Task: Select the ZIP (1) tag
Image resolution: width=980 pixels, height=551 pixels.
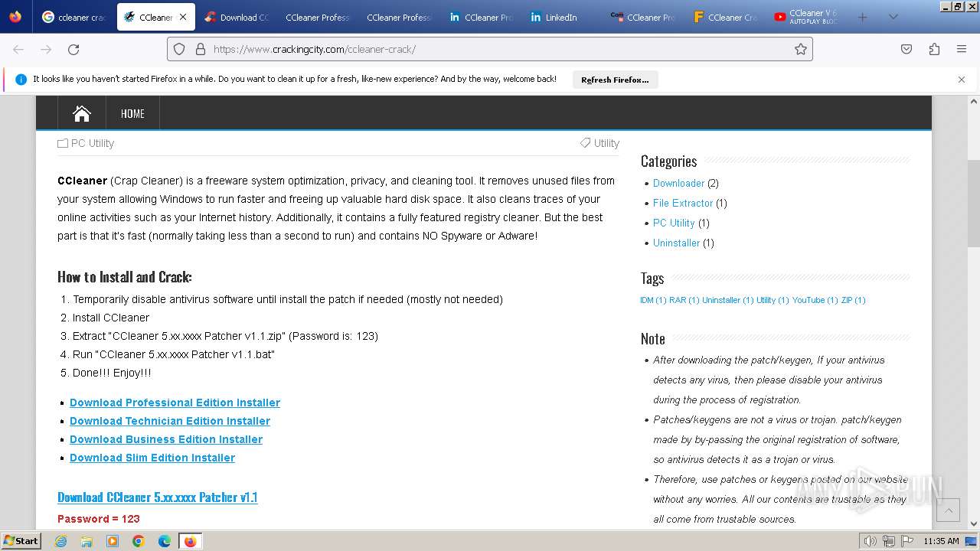Action: point(853,300)
